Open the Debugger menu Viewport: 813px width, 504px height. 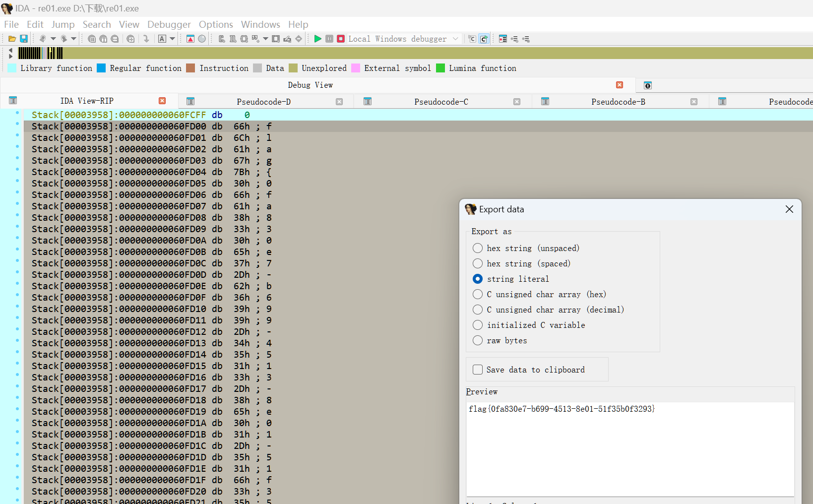click(169, 24)
